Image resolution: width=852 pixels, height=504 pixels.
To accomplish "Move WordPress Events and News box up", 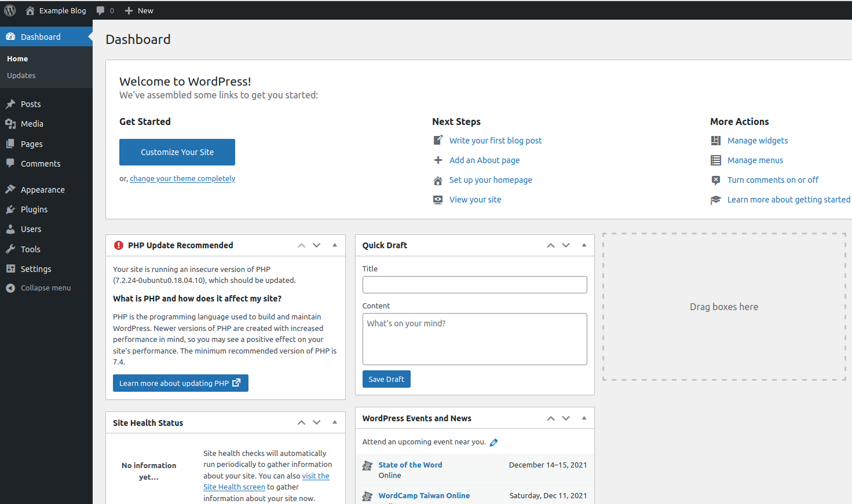I will (x=551, y=418).
